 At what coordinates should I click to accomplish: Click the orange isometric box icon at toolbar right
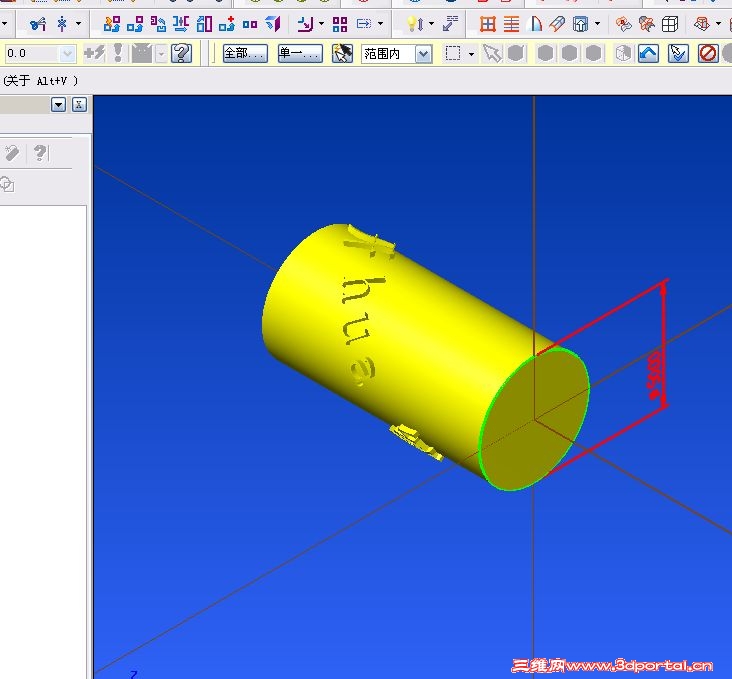pyautogui.click(x=702, y=23)
